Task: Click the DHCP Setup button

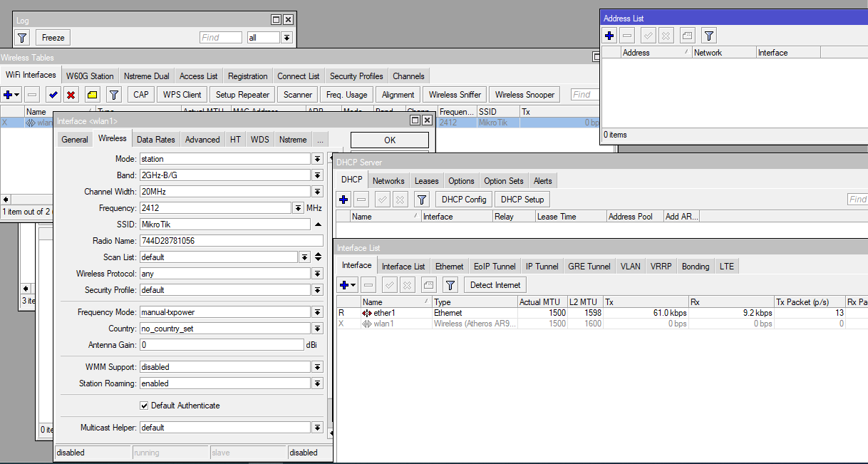Action: pos(523,200)
